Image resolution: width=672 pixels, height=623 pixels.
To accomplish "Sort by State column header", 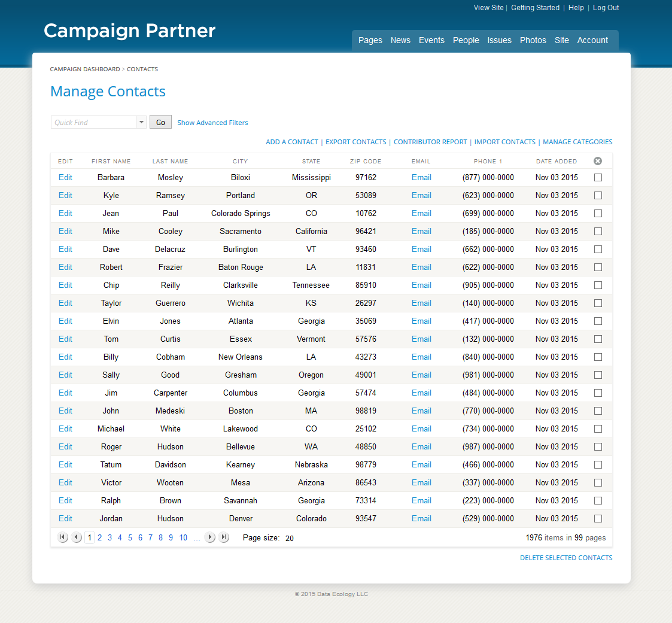I will tap(311, 162).
